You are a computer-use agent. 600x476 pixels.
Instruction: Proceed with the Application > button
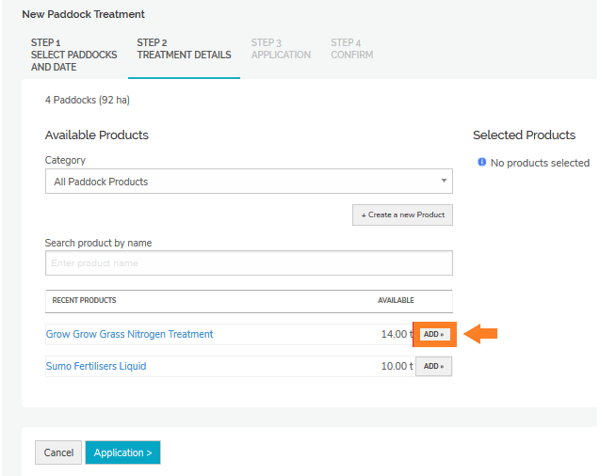[x=122, y=453]
